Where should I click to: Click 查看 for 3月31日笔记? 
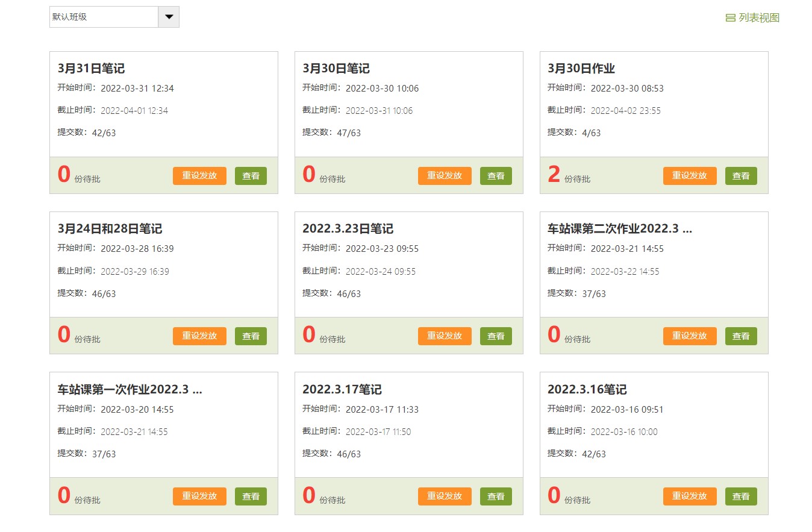click(x=251, y=176)
